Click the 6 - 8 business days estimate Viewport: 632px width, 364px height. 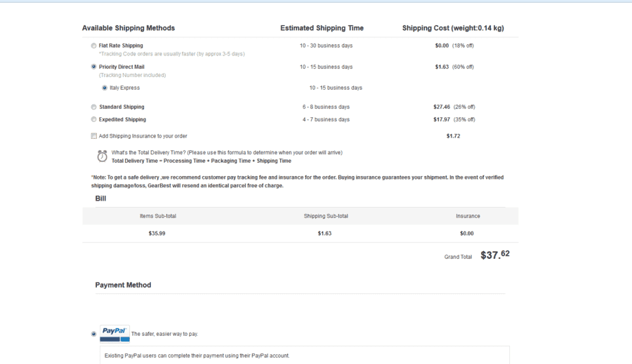(326, 107)
